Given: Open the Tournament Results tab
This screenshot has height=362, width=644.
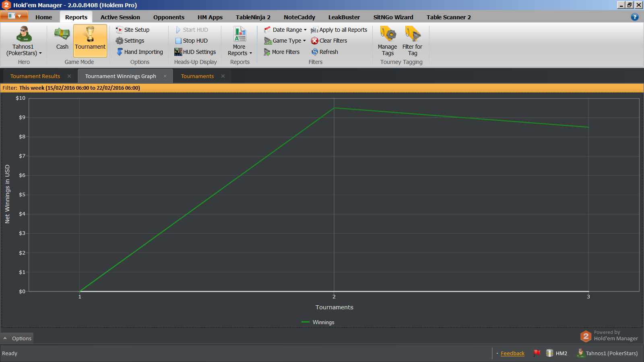Looking at the screenshot, I should pyautogui.click(x=35, y=76).
